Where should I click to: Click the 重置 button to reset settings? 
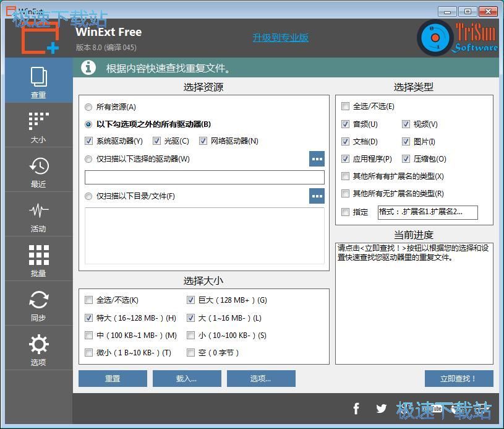pos(112,378)
